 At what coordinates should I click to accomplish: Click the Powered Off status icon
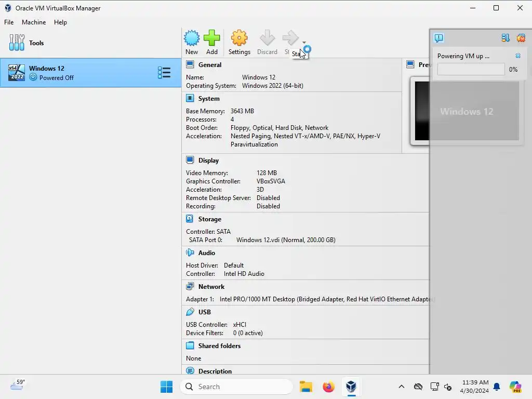(33, 77)
